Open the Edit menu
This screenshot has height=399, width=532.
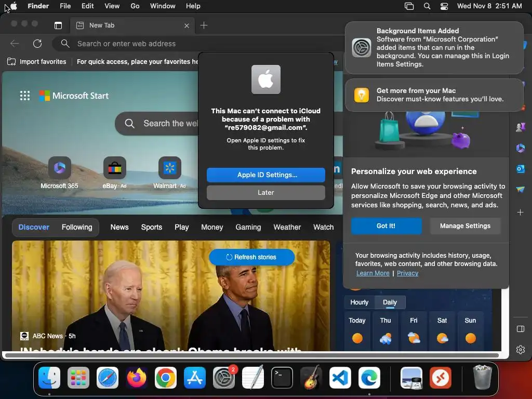coord(87,6)
